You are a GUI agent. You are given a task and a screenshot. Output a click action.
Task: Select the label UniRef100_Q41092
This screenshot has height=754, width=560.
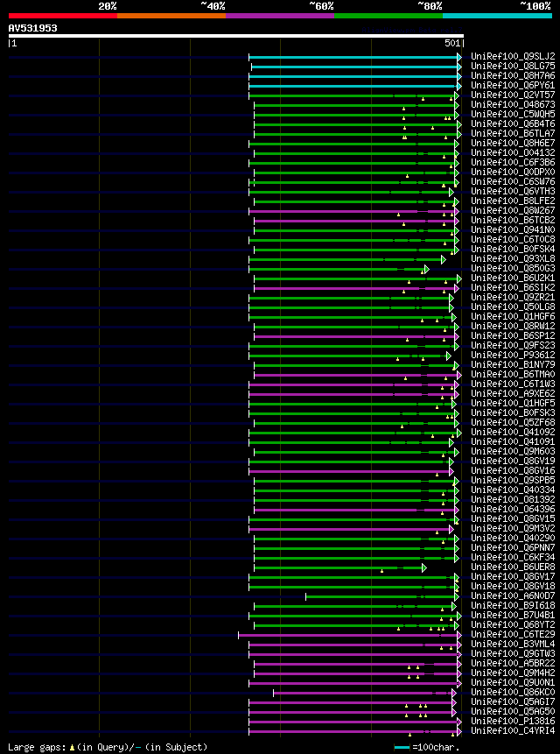513,432
